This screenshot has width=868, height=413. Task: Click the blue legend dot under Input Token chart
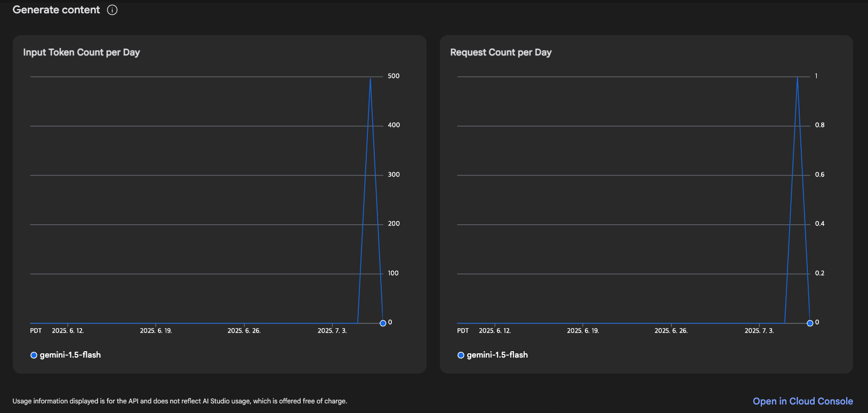click(34, 355)
